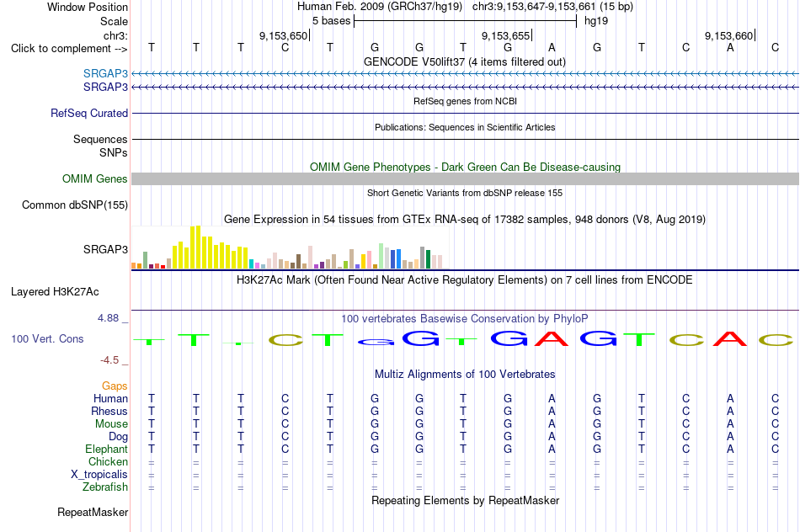Click 'Short Genetic Variants from dbSNP release 155'
Viewport: 800px width, 532px height.
pos(465,193)
